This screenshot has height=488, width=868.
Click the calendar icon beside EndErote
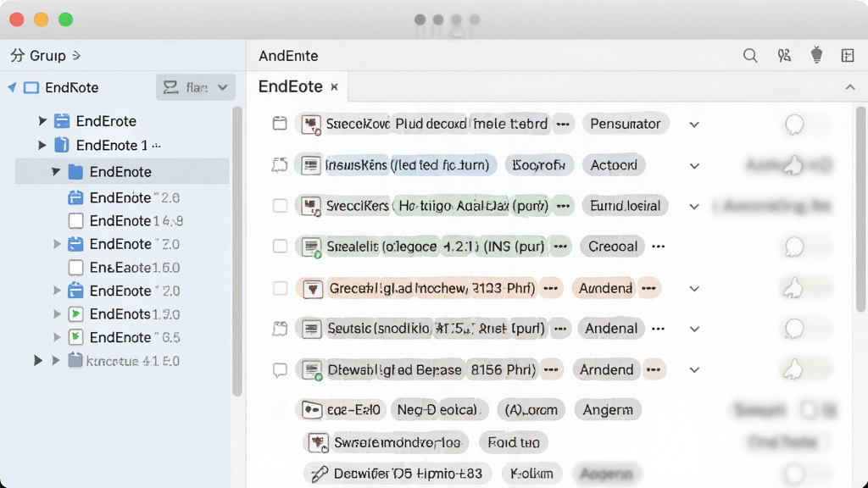62,120
